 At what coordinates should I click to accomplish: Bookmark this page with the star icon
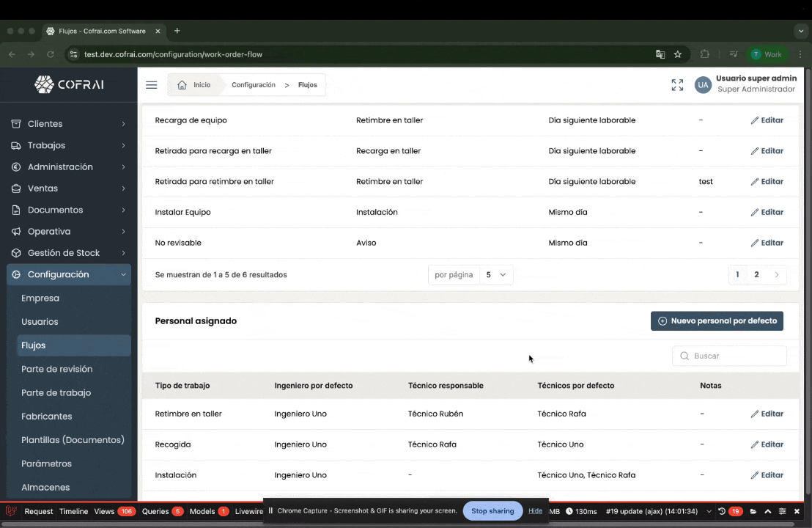pos(678,54)
